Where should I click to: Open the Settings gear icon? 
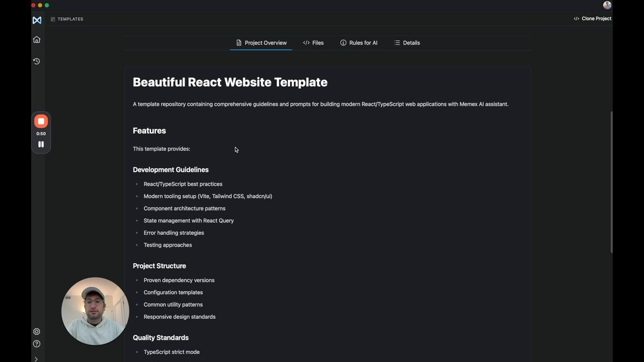[36, 331]
